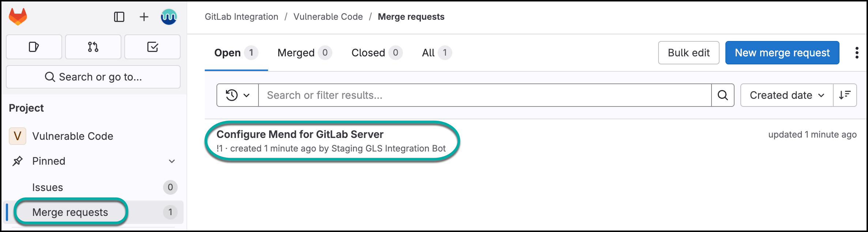This screenshot has height=232, width=868.
Task: Open merge requests shortcut icon
Action: [93, 47]
